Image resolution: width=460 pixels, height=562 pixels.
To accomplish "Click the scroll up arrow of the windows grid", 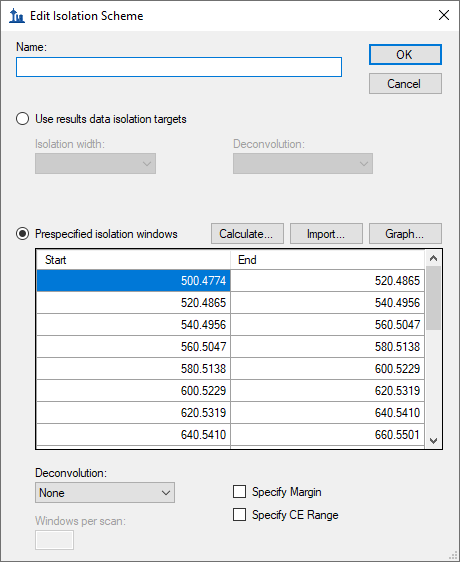I will pyautogui.click(x=433, y=258).
